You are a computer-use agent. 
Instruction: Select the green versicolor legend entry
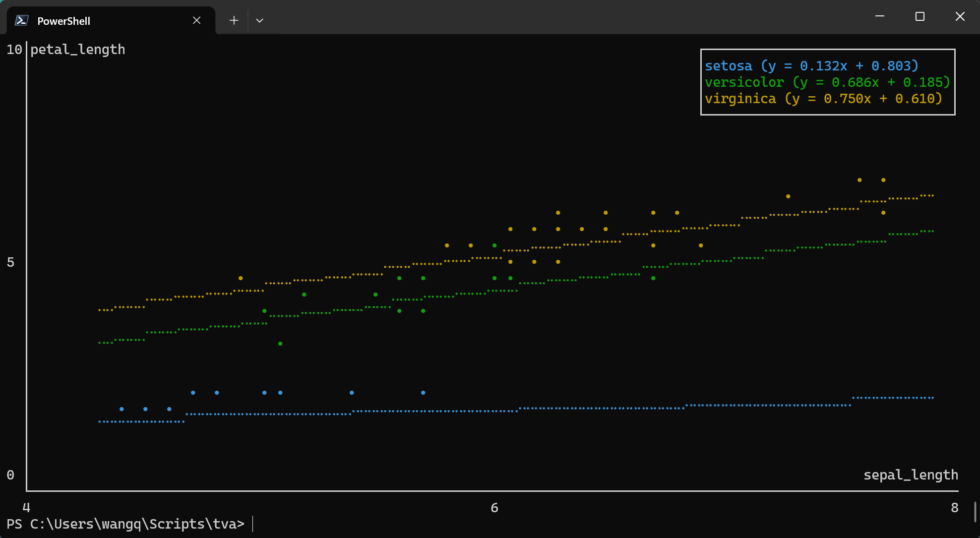tap(744, 82)
